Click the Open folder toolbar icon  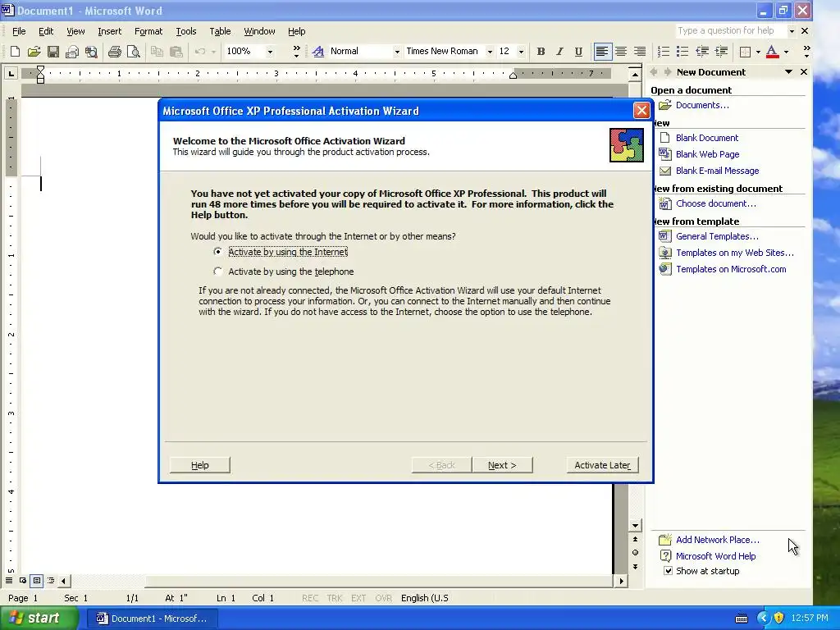[x=34, y=52]
